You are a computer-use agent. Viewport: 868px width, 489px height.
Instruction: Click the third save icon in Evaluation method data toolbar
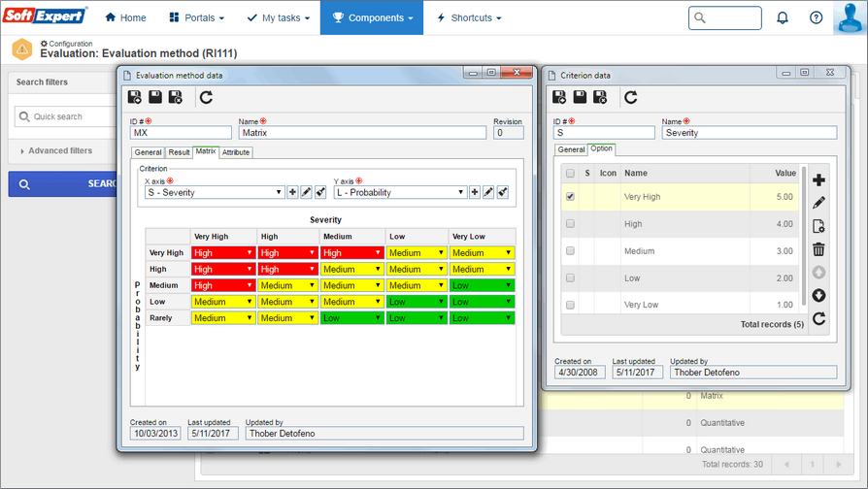(176, 97)
